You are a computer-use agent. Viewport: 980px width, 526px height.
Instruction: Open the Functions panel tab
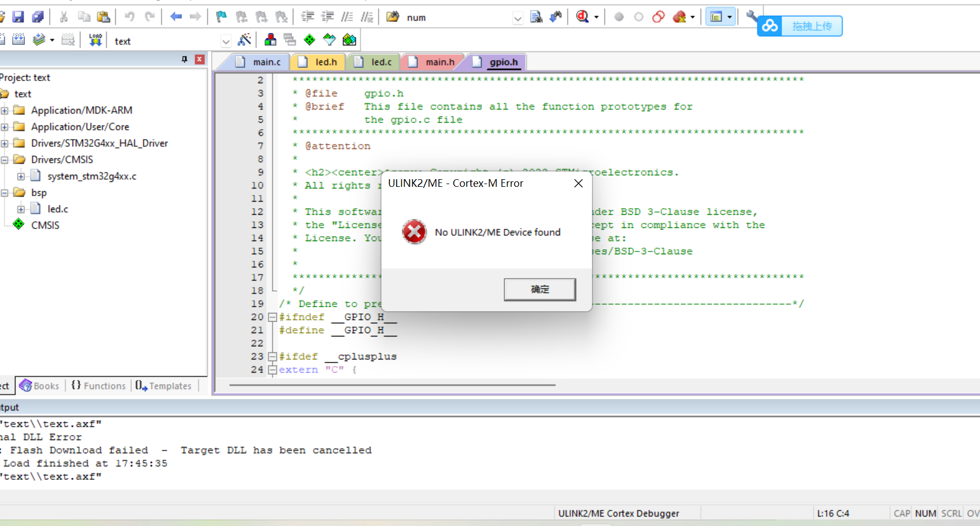(99, 386)
